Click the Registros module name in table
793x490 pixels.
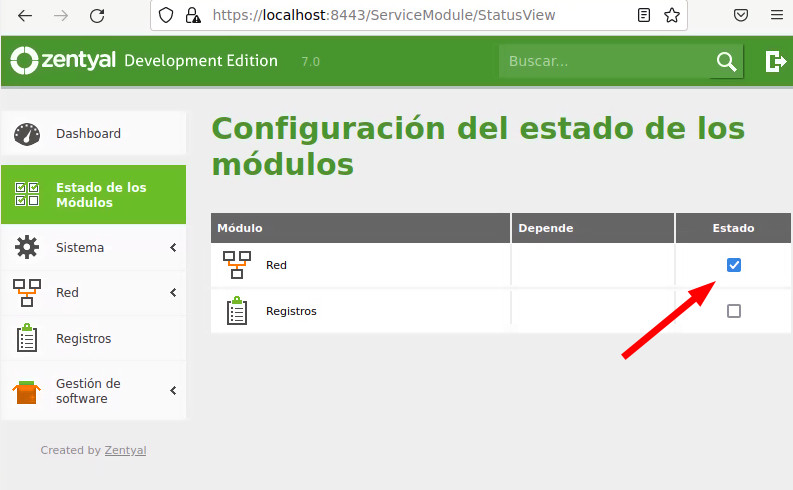tap(291, 311)
